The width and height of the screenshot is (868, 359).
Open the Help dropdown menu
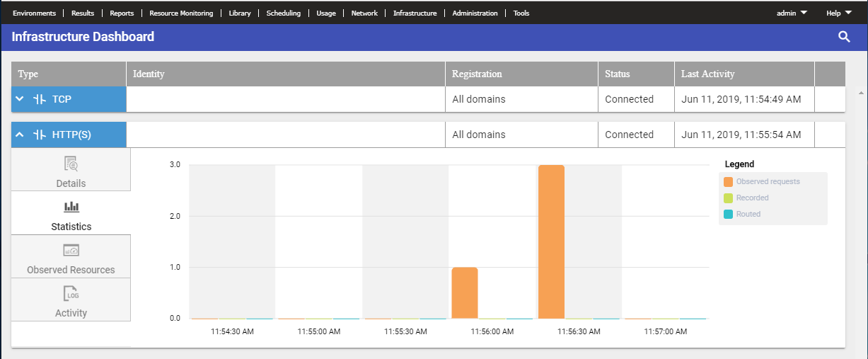[x=838, y=13]
